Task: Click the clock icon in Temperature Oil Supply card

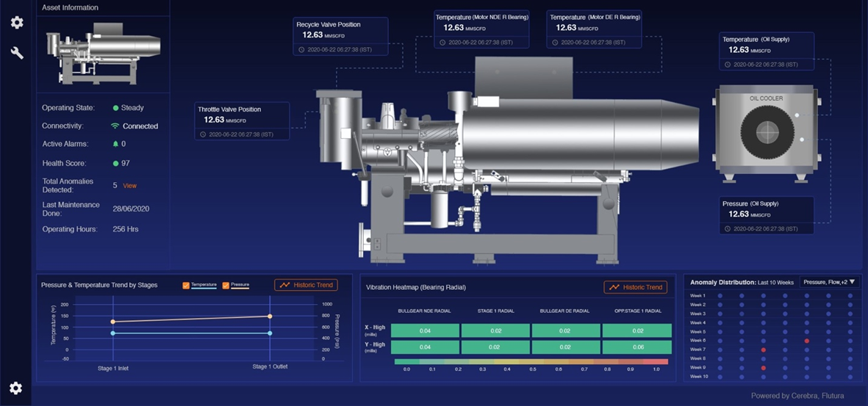Action: [x=728, y=64]
